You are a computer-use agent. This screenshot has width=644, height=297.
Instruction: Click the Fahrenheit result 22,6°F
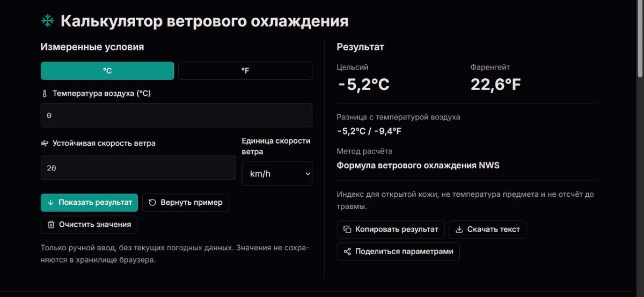tap(496, 84)
